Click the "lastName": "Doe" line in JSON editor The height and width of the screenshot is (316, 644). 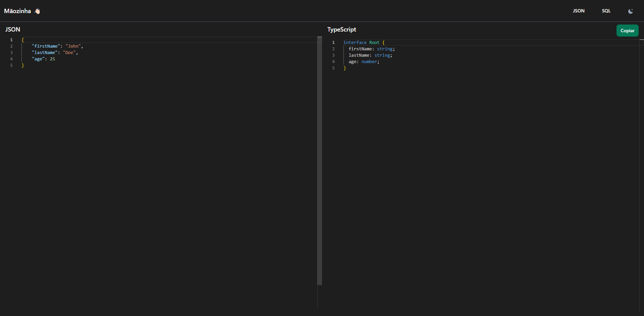point(55,53)
